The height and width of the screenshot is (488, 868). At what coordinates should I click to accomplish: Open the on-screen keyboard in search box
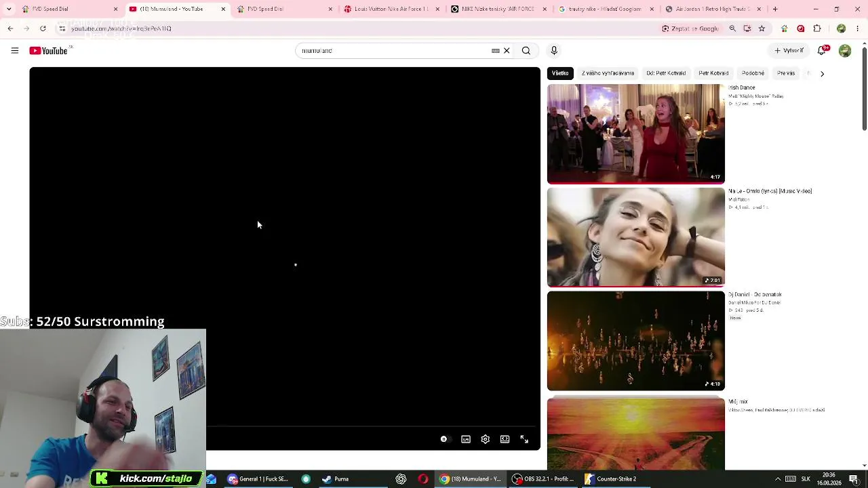[496, 51]
